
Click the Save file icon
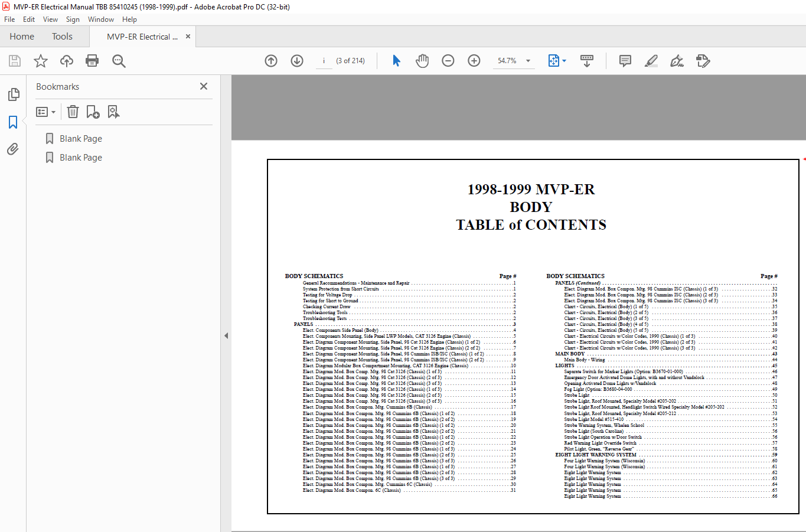(x=15, y=61)
